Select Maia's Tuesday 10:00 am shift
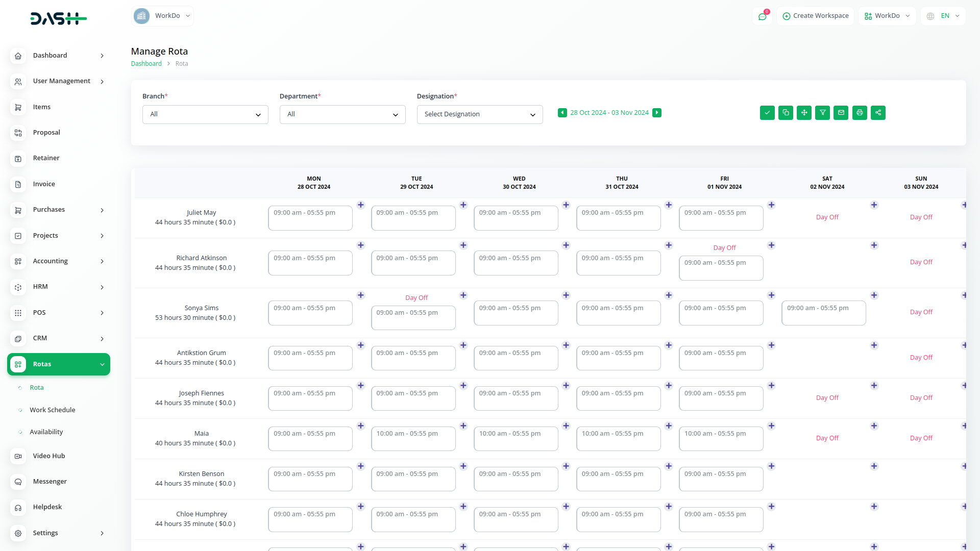The image size is (980, 551). point(413,438)
